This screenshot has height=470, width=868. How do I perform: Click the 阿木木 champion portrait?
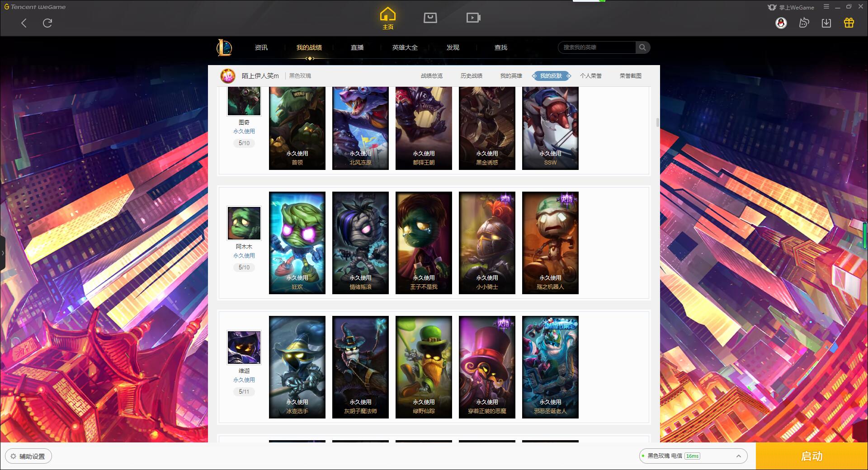(244, 223)
